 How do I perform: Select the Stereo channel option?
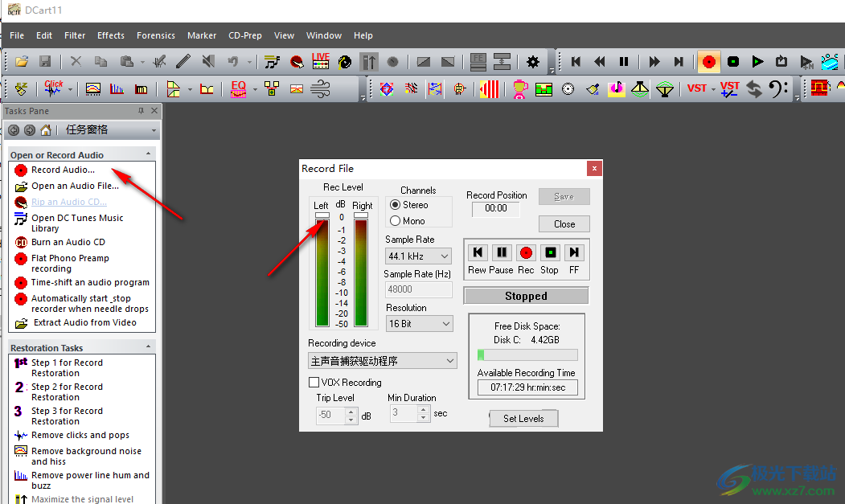coord(396,205)
